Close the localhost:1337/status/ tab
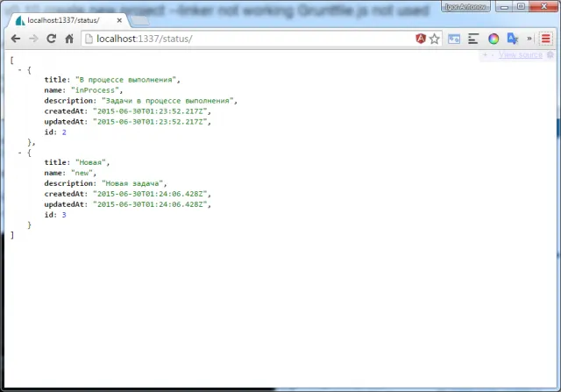561x392 pixels. point(119,20)
